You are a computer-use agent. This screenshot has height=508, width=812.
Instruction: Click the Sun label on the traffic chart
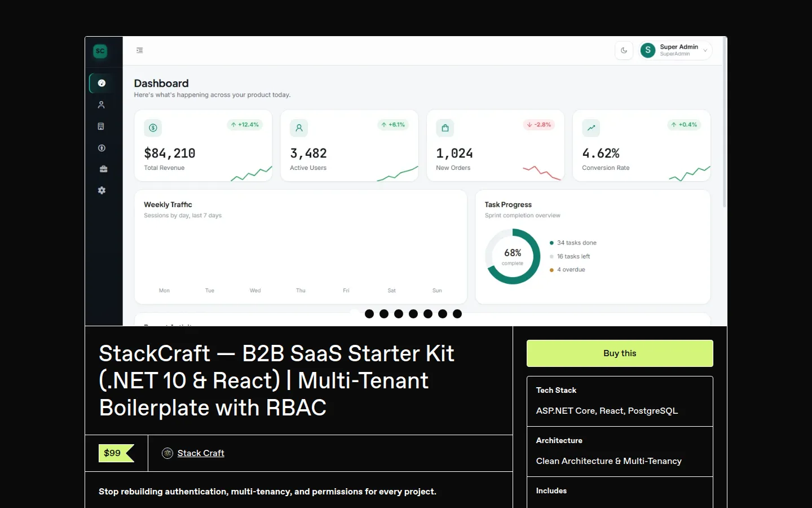(x=437, y=291)
